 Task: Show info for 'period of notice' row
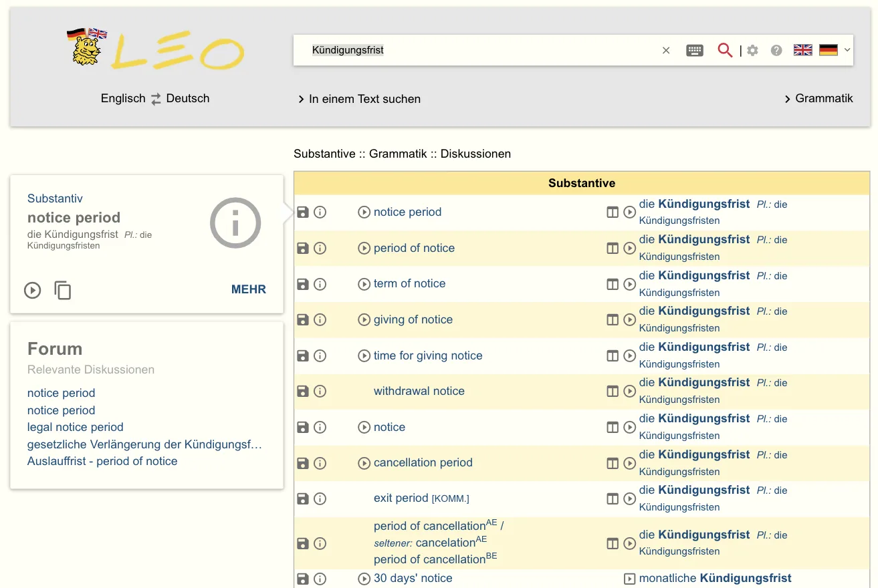pyautogui.click(x=320, y=248)
